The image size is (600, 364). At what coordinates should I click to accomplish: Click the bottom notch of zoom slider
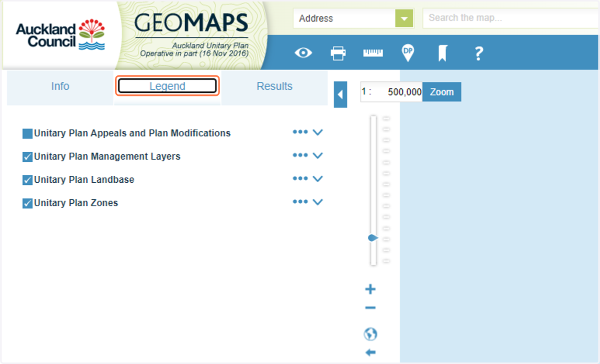pyautogui.click(x=386, y=261)
